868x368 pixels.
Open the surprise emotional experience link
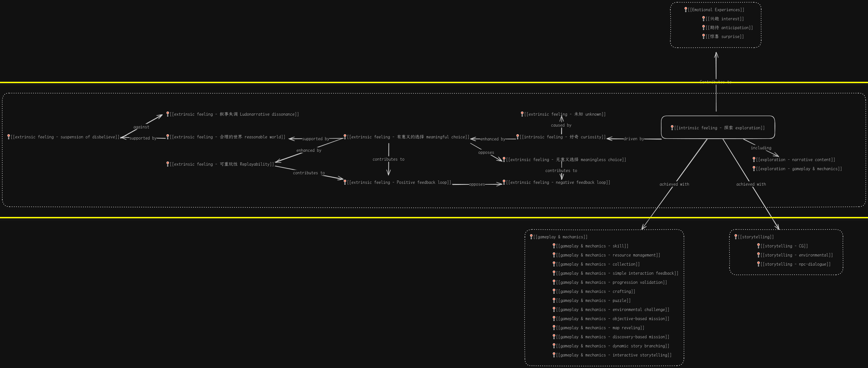(725, 36)
